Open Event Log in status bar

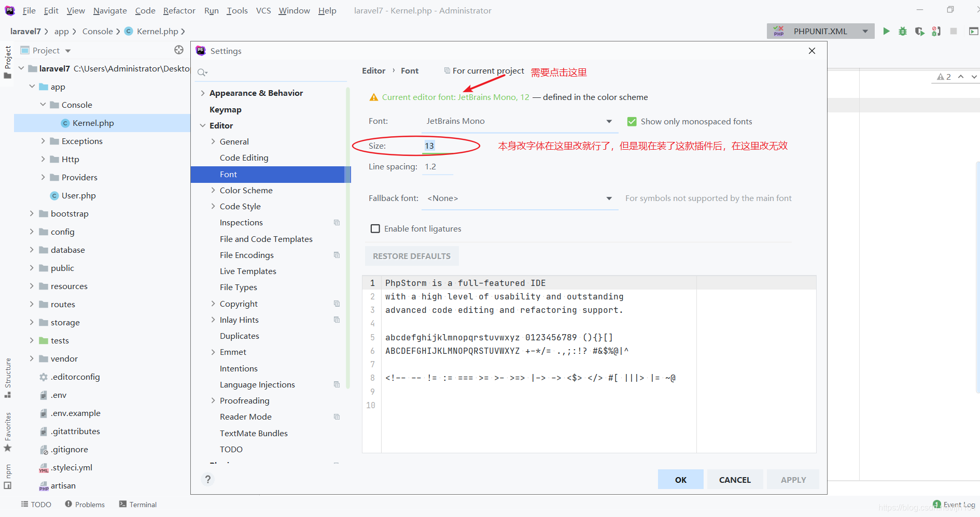(x=954, y=505)
